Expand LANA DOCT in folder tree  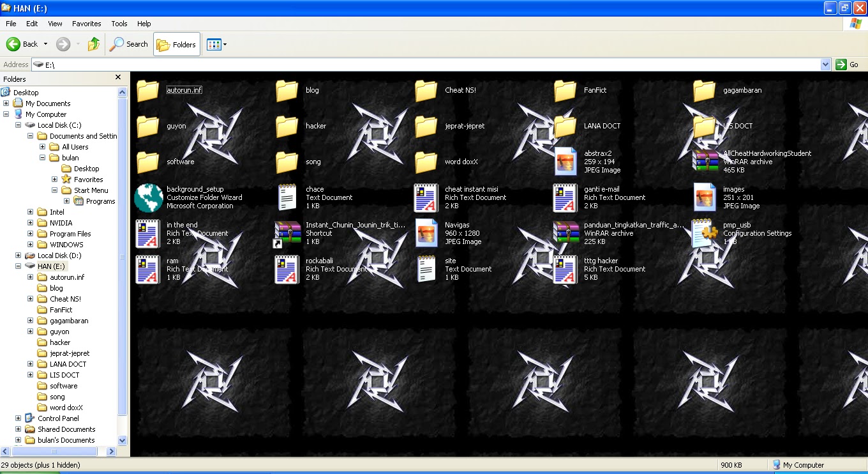[31, 364]
